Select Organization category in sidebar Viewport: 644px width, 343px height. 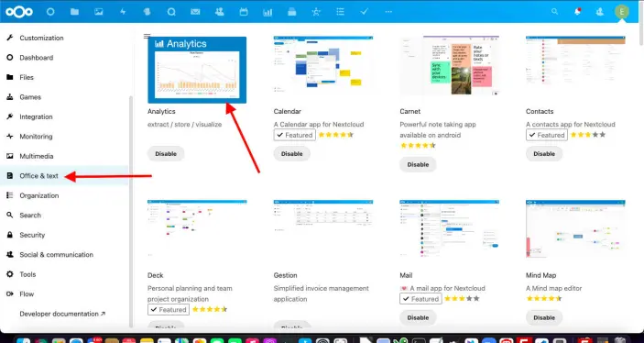[x=64, y=195]
